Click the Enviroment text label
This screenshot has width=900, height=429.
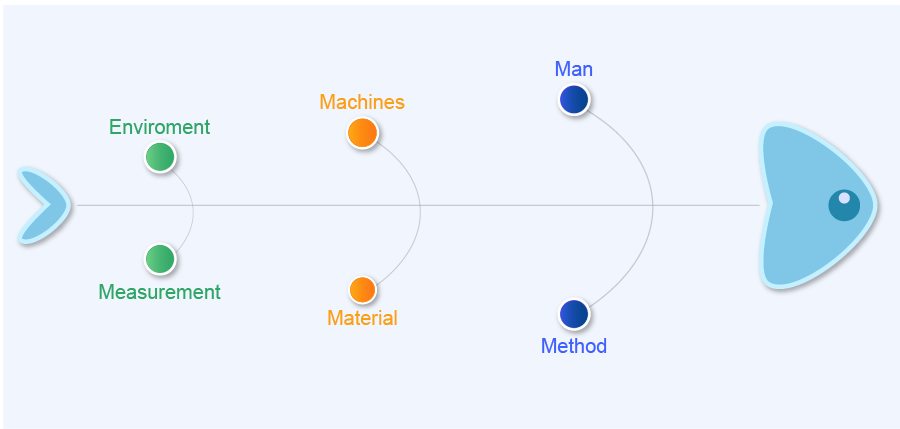(160, 127)
